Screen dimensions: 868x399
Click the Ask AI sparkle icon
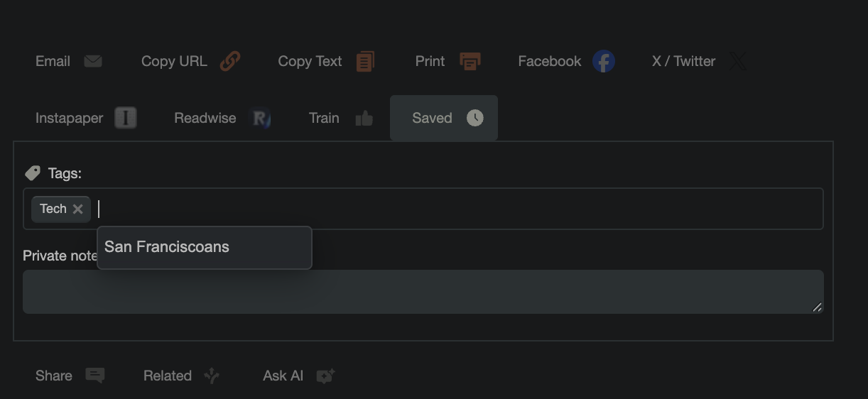[x=325, y=376]
